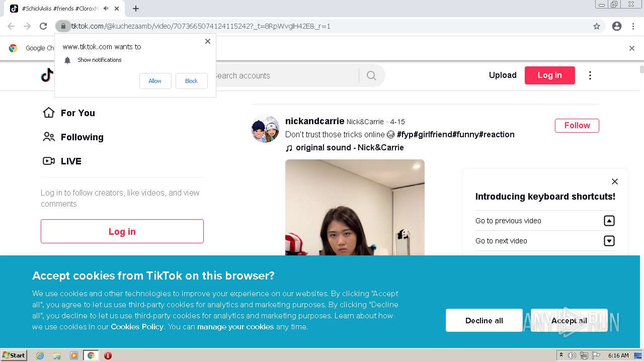Open the Windows Start menu
644x362 pixels.
pos(14,355)
